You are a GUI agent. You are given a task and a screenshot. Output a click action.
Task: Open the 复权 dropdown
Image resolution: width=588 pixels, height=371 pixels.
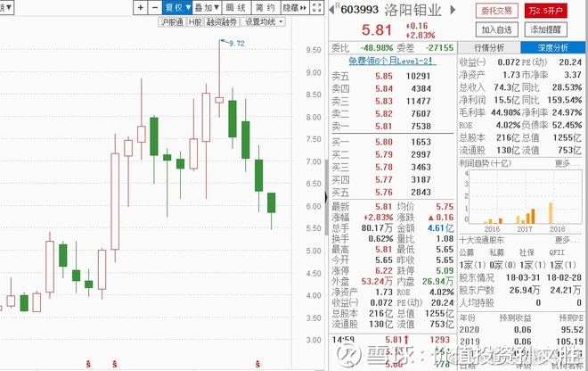point(177,7)
